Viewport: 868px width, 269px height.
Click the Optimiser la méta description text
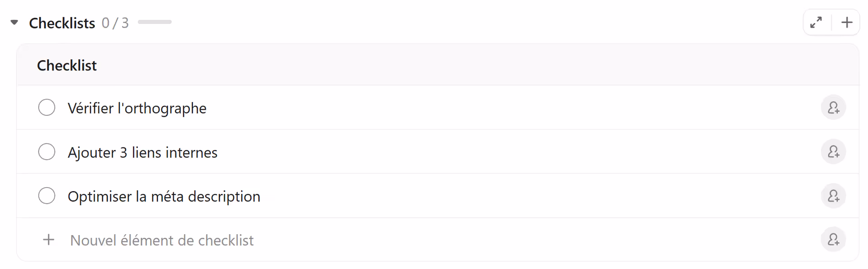pos(164,197)
